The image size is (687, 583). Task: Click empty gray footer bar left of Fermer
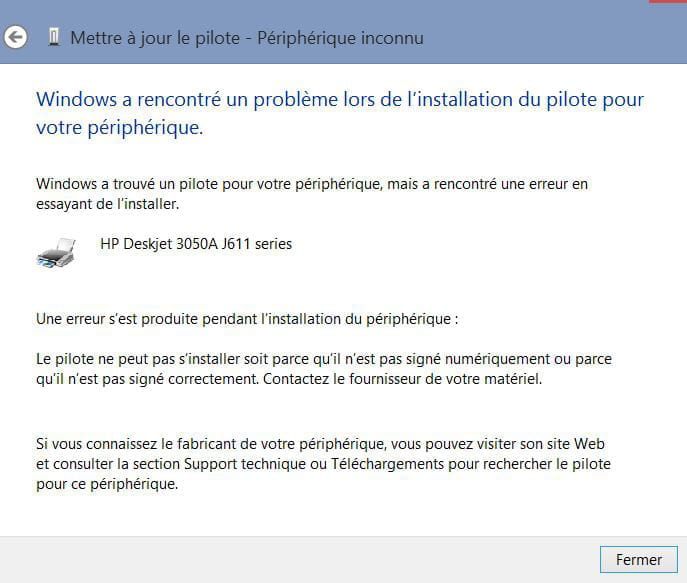(300, 560)
